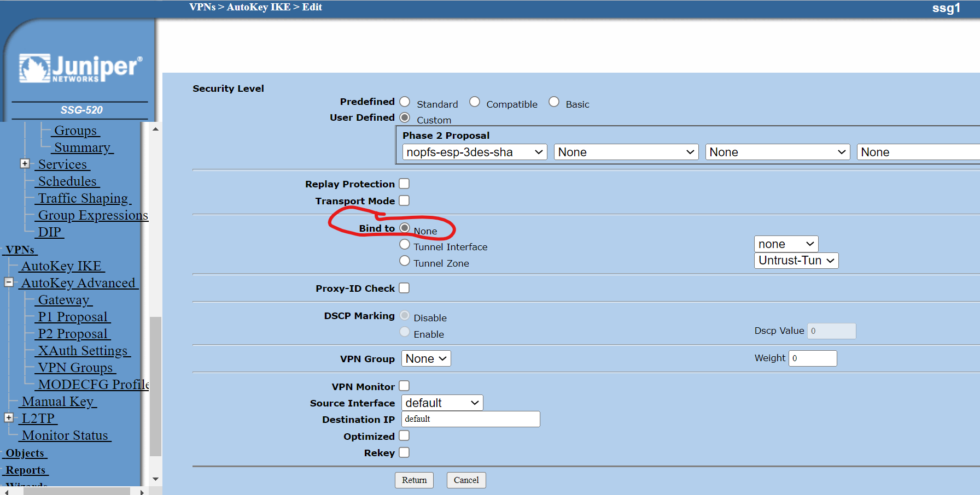Open the Untrust-Tun zone dropdown
Image resolution: width=980 pixels, height=495 pixels.
point(796,261)
